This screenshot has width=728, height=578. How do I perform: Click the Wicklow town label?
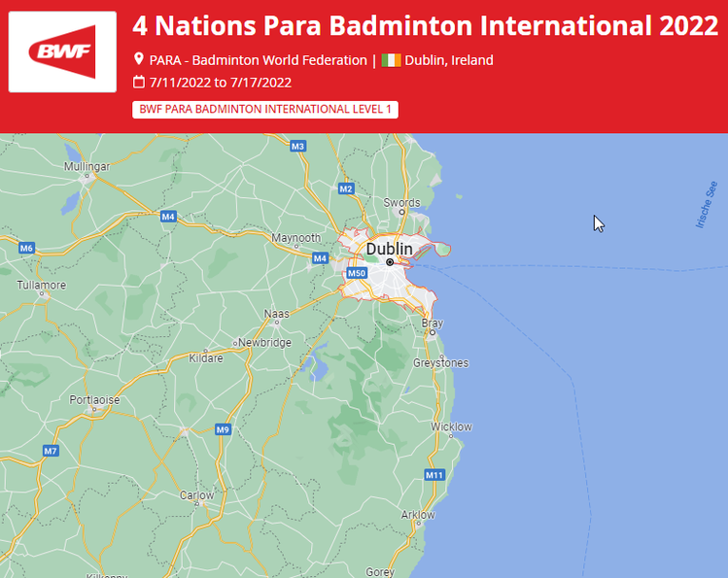tap(451, 426)
